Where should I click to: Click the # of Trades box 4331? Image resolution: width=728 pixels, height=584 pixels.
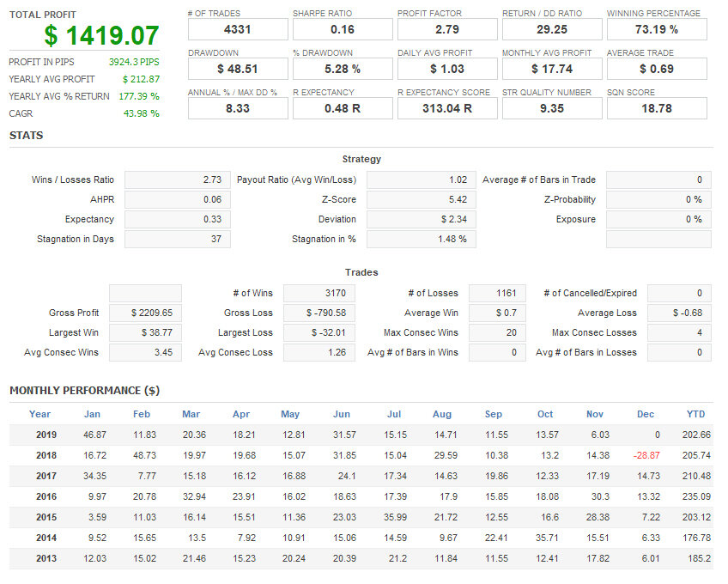tap(238, 29)
